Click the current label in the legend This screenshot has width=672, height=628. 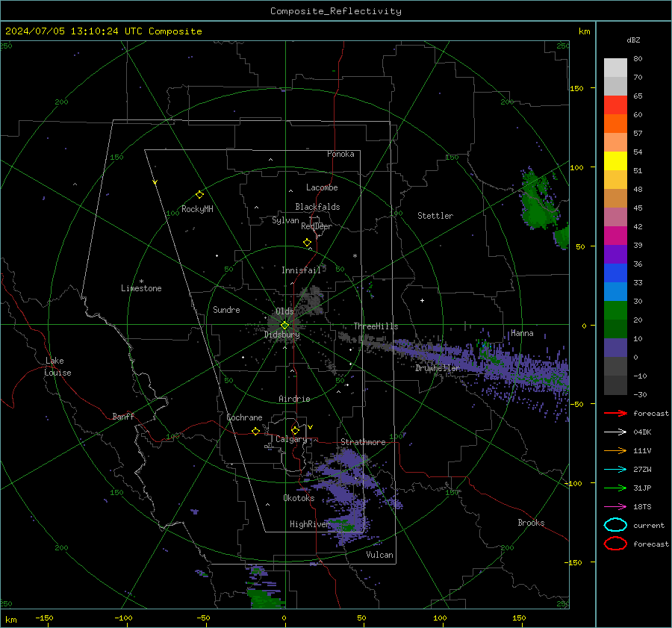pyautogui.click(x=649, y=525)
